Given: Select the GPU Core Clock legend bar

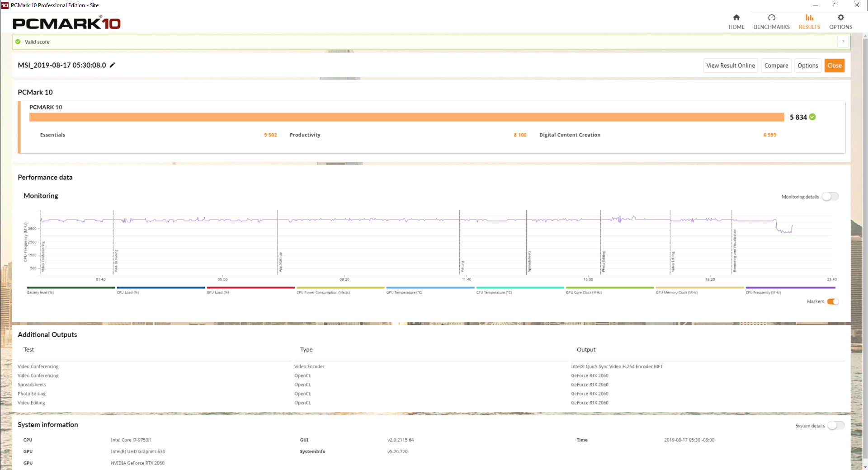Looking at the screenshot, I should pyautogui.click(x=610, y=287).
